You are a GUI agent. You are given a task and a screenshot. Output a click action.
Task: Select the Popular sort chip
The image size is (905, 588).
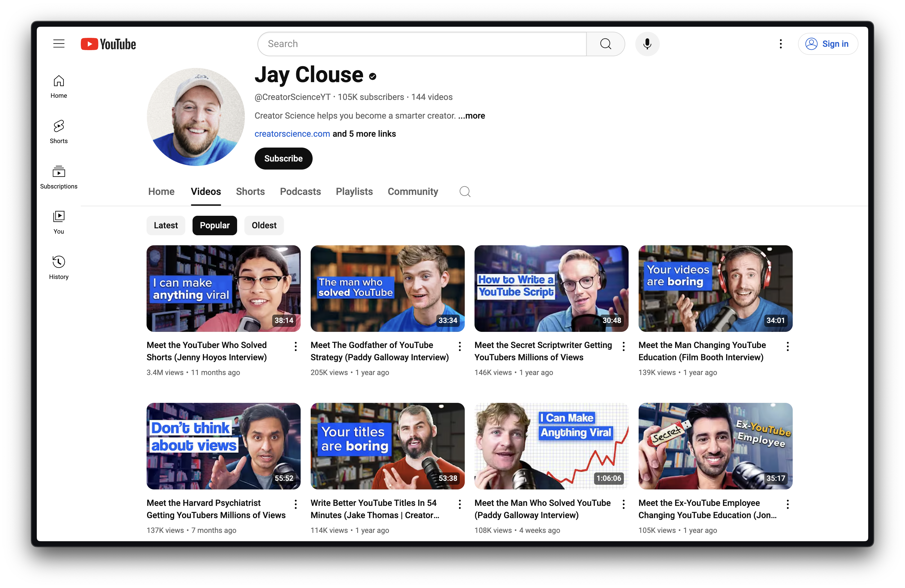tap(215, 225)
